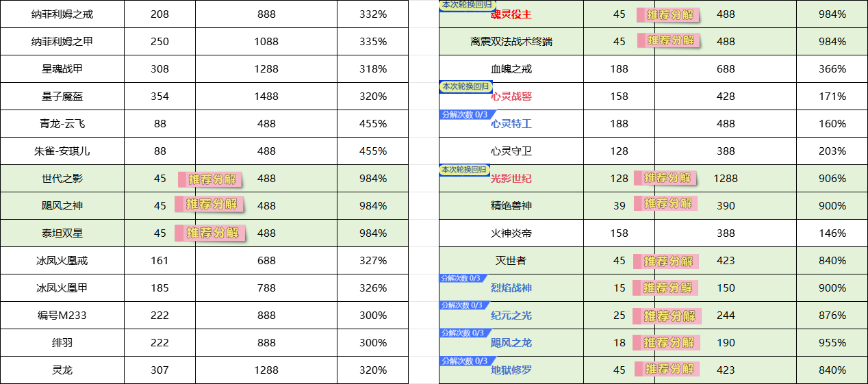Click the 318% cell in 星魂战甲 row
This screenshot has height=384, width=868.
pos(372,68)
